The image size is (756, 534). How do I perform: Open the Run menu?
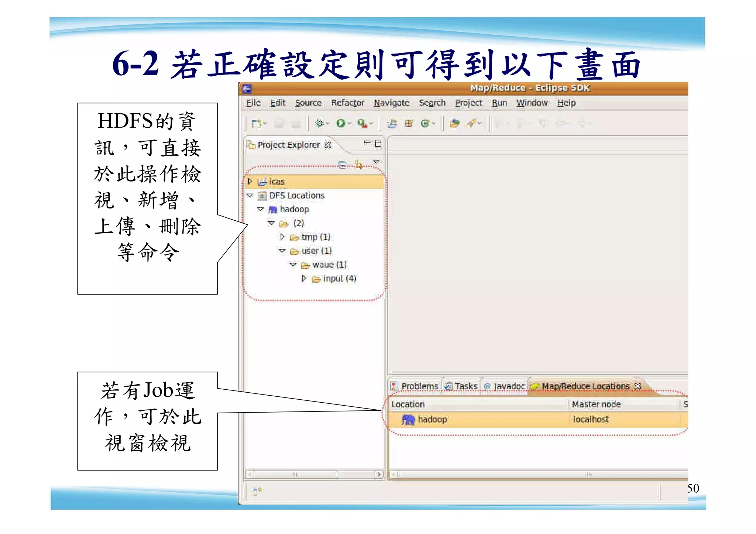pyautogui.click(x=499, y=103)
